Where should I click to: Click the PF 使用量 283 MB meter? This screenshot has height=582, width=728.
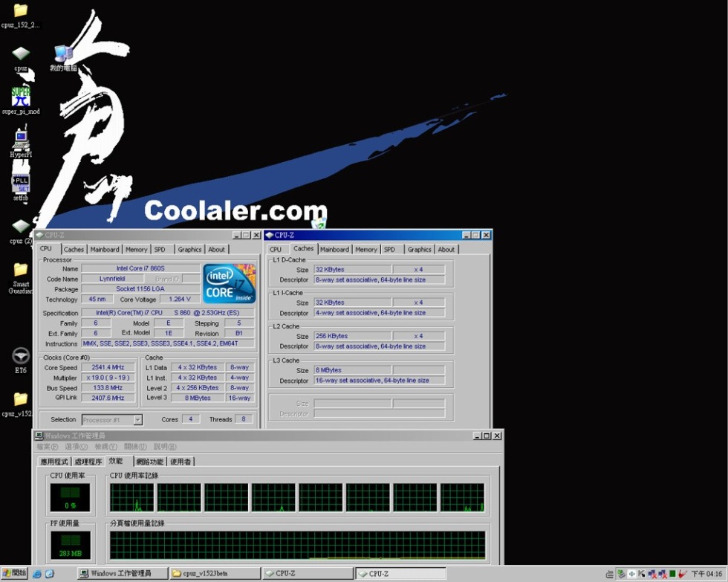70,546
